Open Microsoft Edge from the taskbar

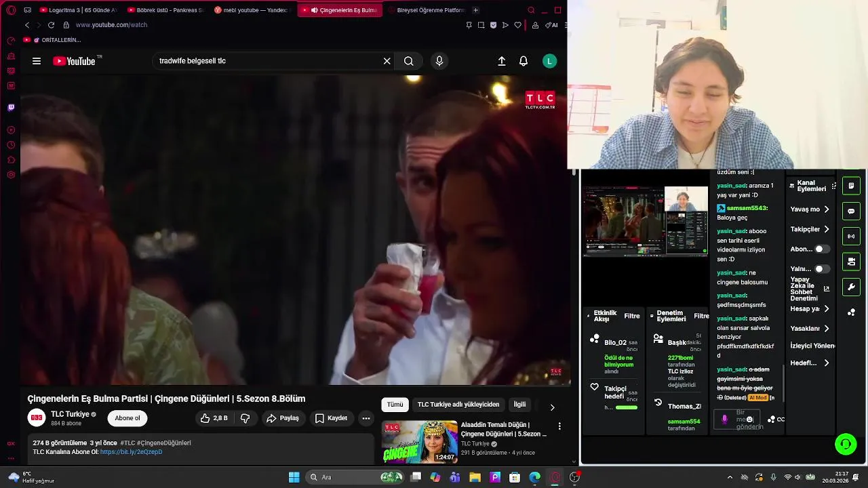pyautogui.click(x=535, y=477)
